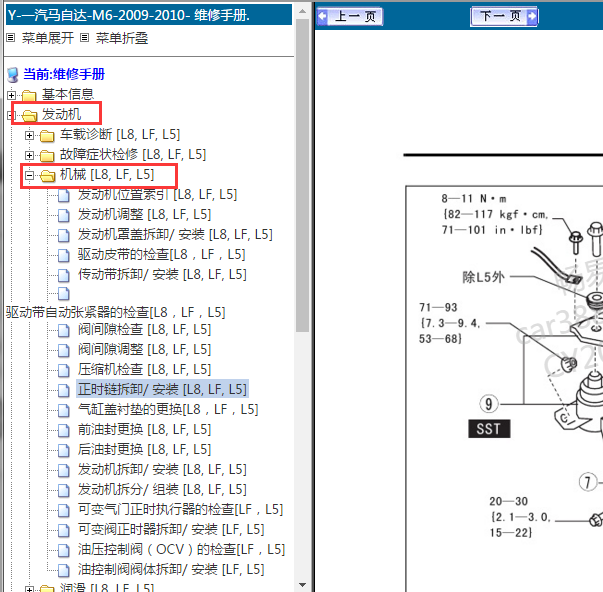Click the 机械 open folder icon
Viewport: 603px width, 592px height.
click(x=47, y=175)
